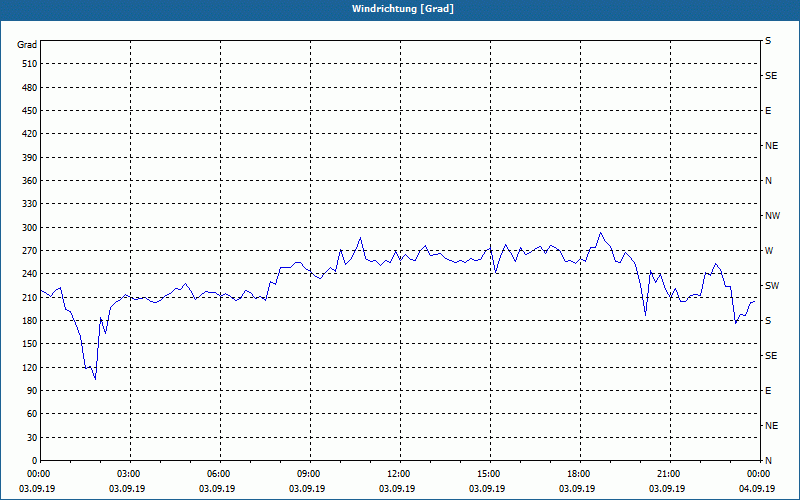The width and height of the screenshot is (800, 500).
Task: Pick the 420 degree axis label
Action: (30, 134)
